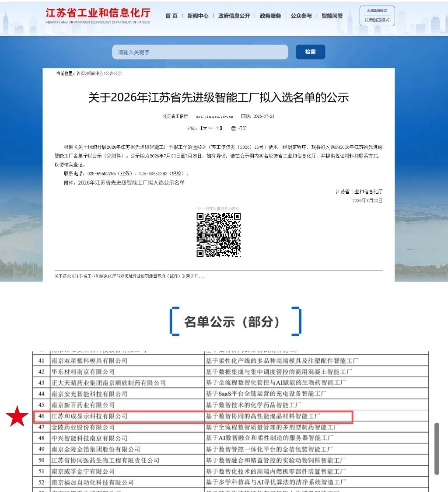Image resolution: width=448 pixels, height=492 pixels.
Task: Go to 公告公示 in the breadcrumb
Action: coord(114,73)
